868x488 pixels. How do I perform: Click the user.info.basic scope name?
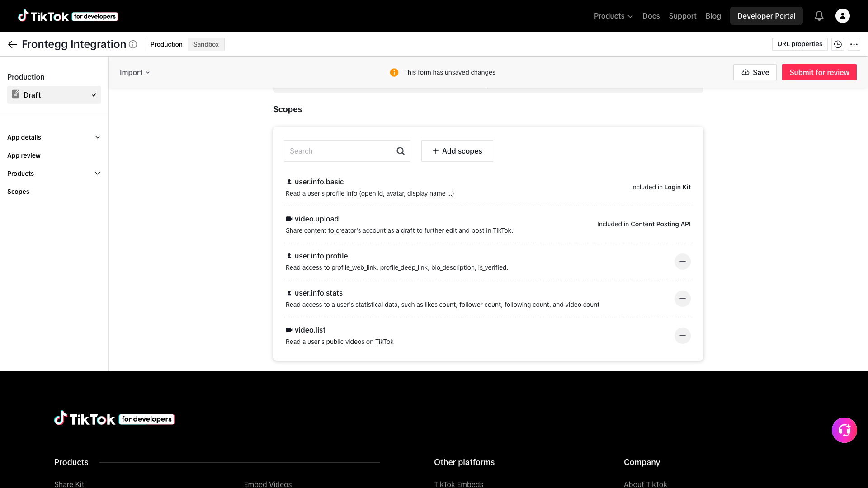click(319, 182)
